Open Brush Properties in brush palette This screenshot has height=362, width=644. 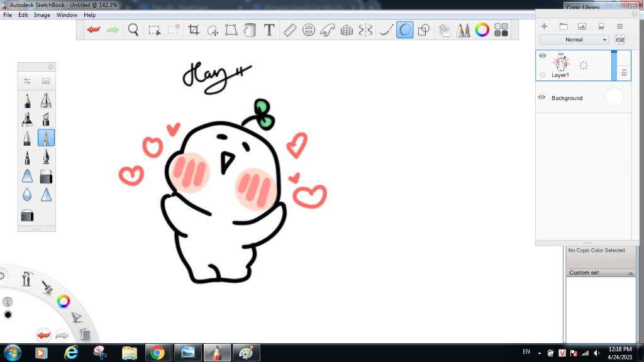pos(27,81)
